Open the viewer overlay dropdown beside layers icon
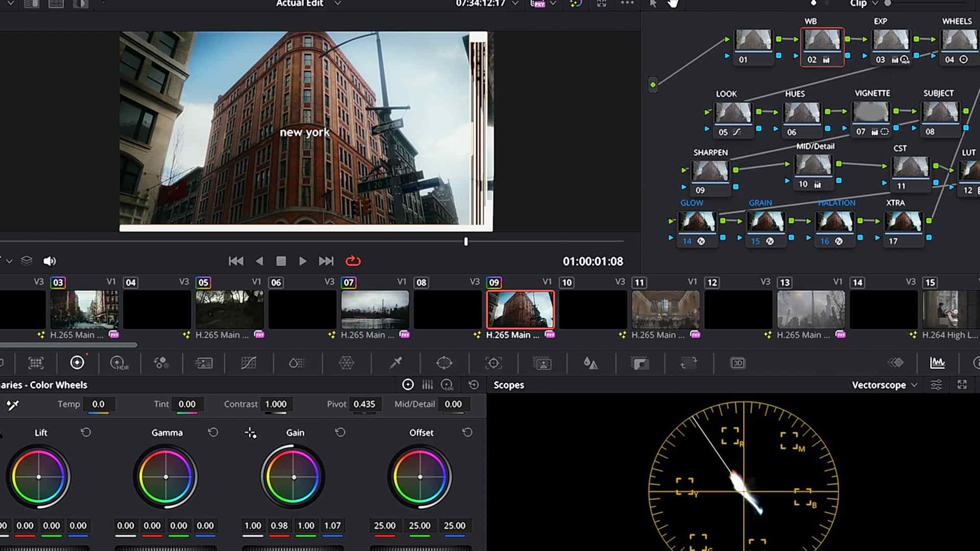This screenshot has width=980, height=551. (9, 261)
